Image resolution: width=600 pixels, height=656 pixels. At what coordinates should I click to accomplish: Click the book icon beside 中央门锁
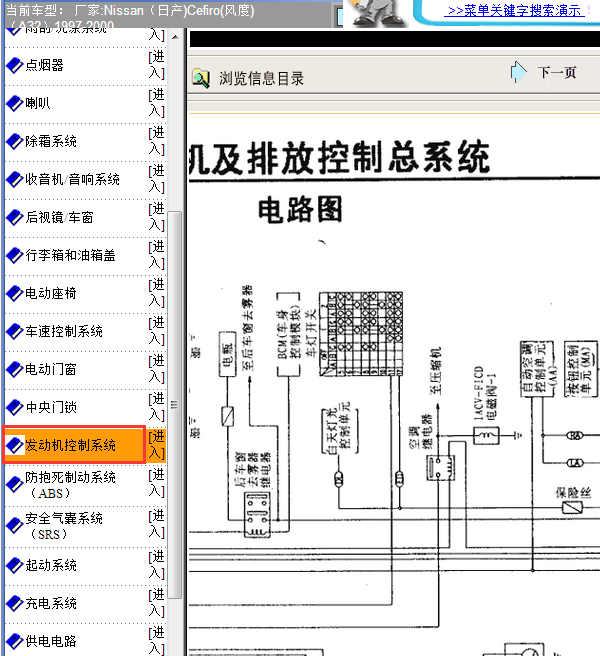click(15, 408)
